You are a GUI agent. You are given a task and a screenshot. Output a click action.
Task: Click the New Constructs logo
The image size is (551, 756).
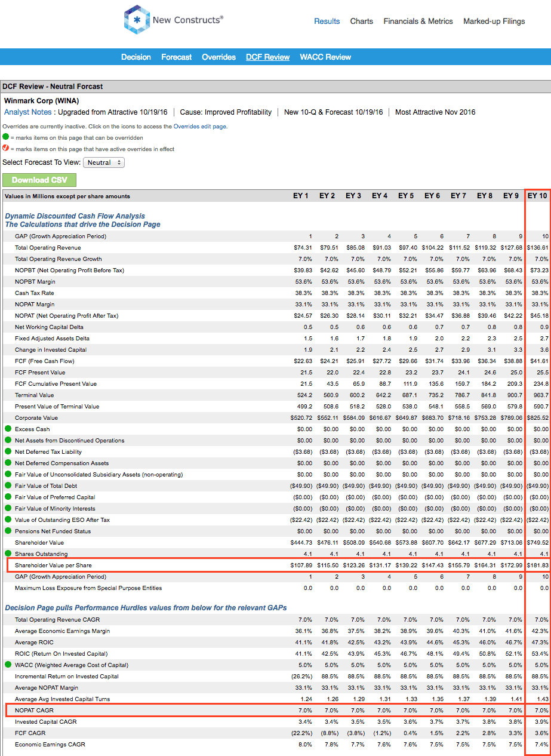click(173, 20)
